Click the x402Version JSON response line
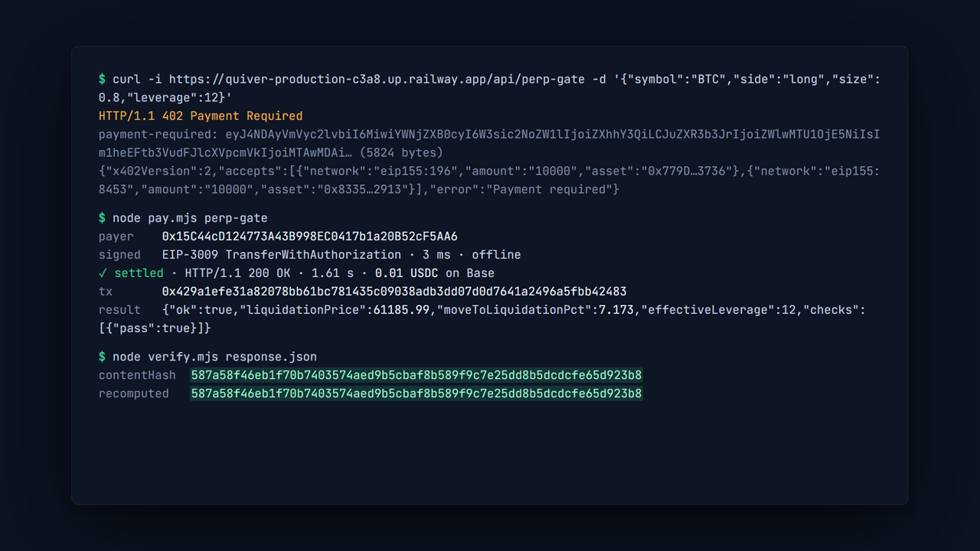This screenshot has width=980, height=551. 489,180
